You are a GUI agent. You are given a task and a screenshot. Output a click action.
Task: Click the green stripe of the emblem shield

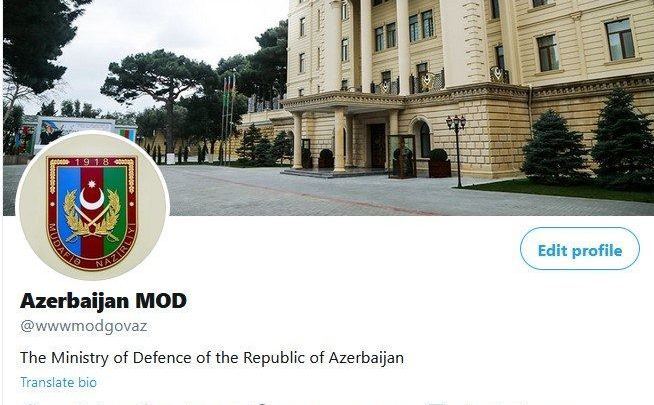pyautogui.click(x=115, y=211)
